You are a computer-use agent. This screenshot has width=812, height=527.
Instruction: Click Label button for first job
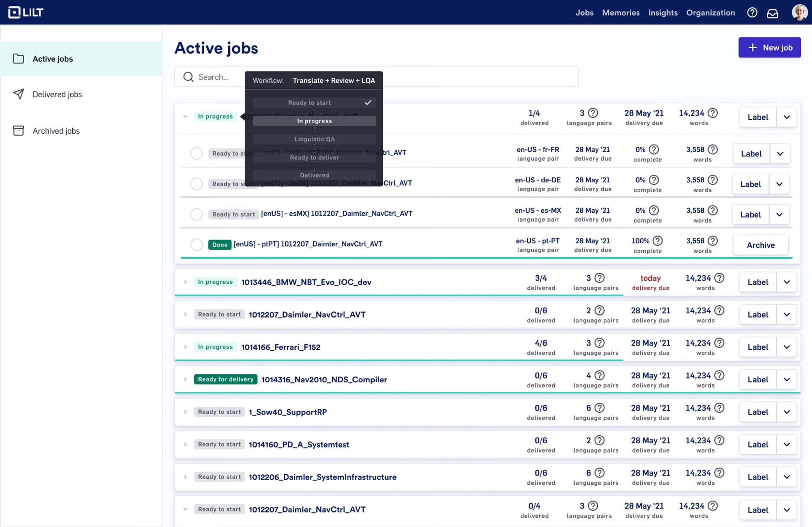click(757, 117)
